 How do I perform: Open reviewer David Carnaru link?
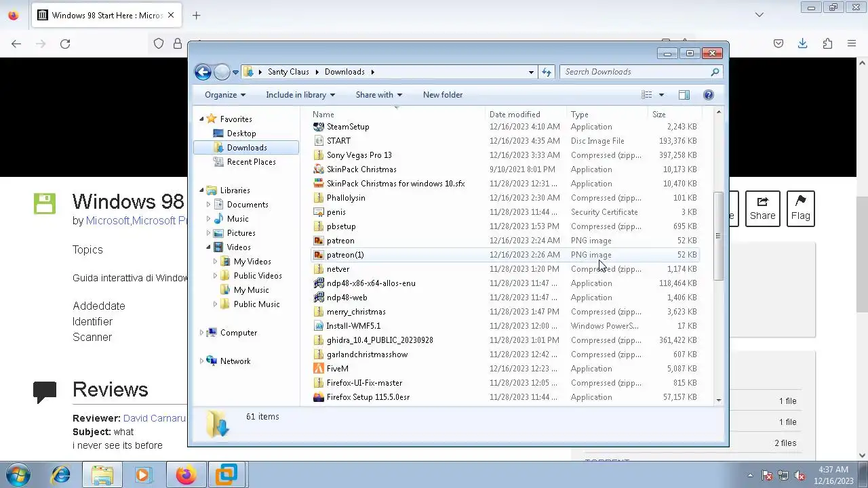pos(154,418)
